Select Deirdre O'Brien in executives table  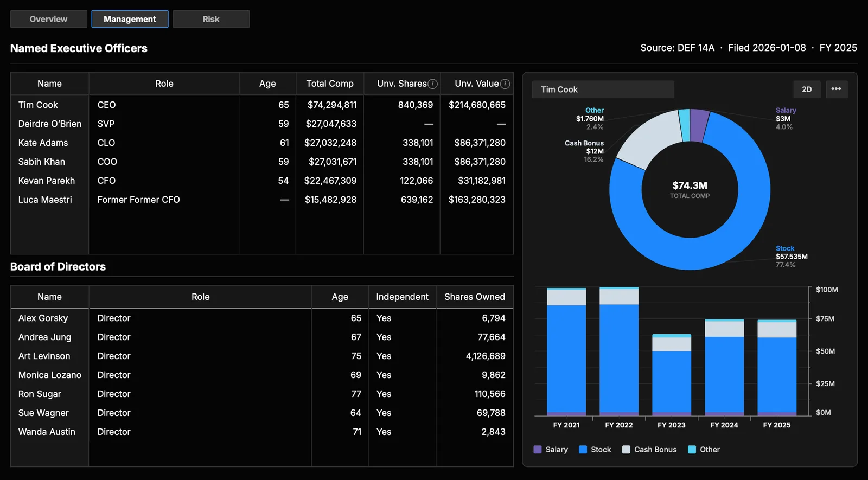[262, 124]
